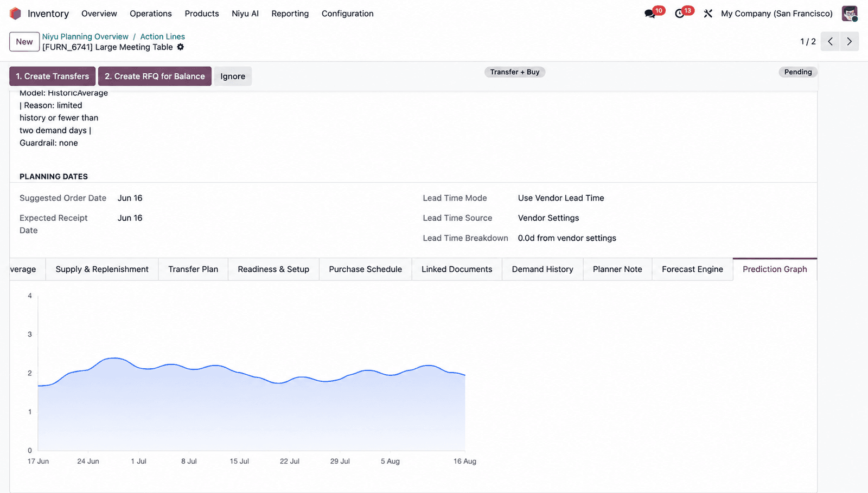Switch to the Forecast Engine tab
Viewport: 868px width, 493px height.
click(x=692, y=270)
